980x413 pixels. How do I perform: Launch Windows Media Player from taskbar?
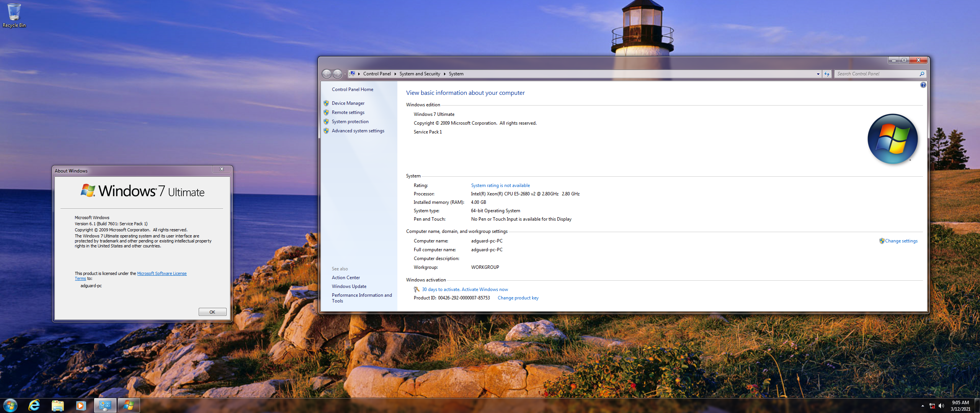81,405
